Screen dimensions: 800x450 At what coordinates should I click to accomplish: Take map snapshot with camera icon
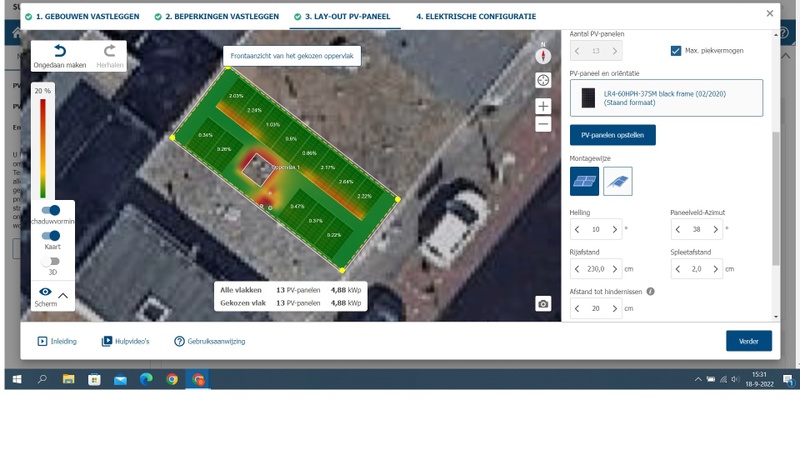coord(543,304)
